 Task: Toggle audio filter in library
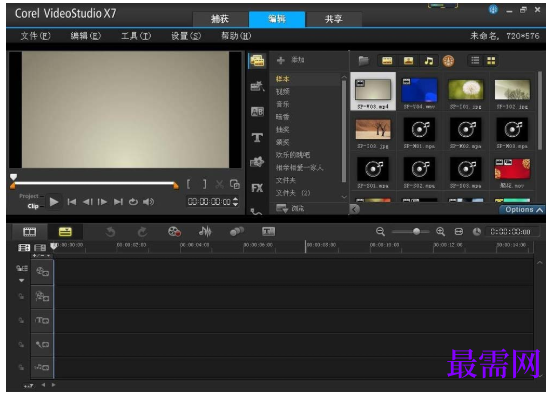coord(429,61)
